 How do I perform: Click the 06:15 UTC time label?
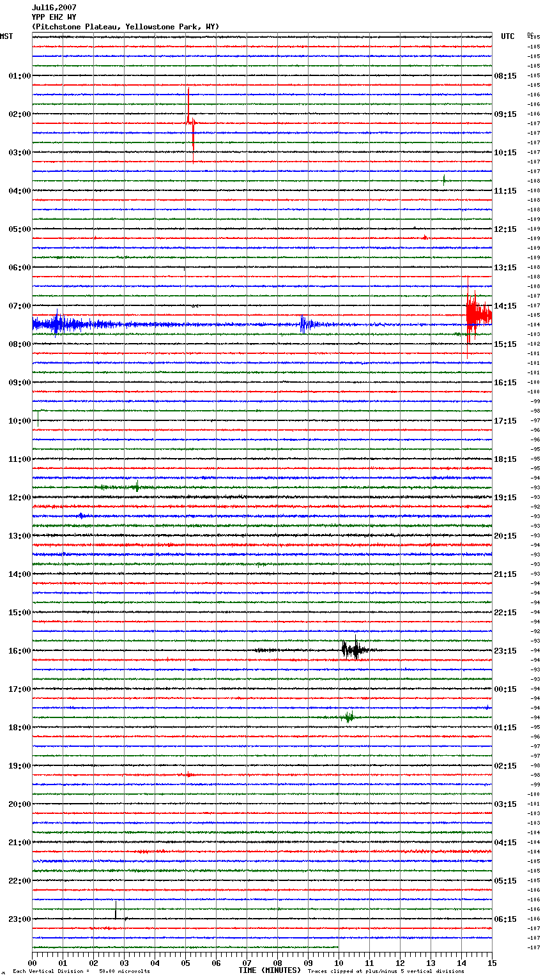click(x=505, y=919)
